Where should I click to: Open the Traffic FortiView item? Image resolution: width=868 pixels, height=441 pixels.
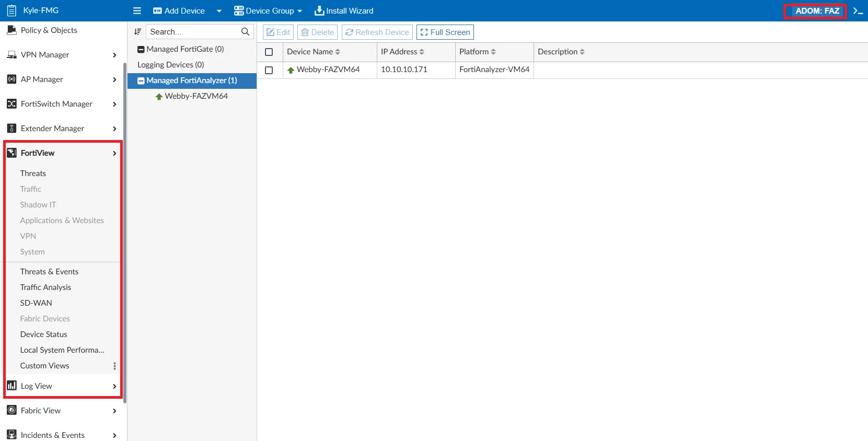click(x=30, y=189)
